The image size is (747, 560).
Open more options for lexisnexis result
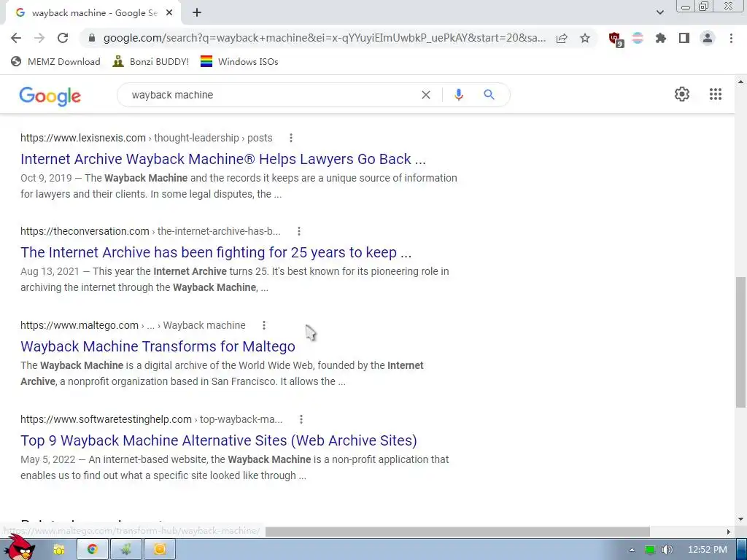(x=290, y=138)
